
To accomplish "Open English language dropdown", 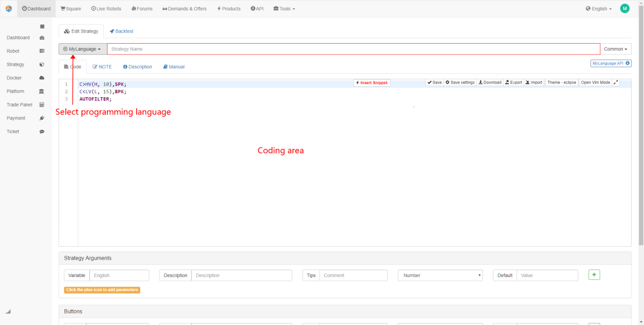I will tap(598, 8).
